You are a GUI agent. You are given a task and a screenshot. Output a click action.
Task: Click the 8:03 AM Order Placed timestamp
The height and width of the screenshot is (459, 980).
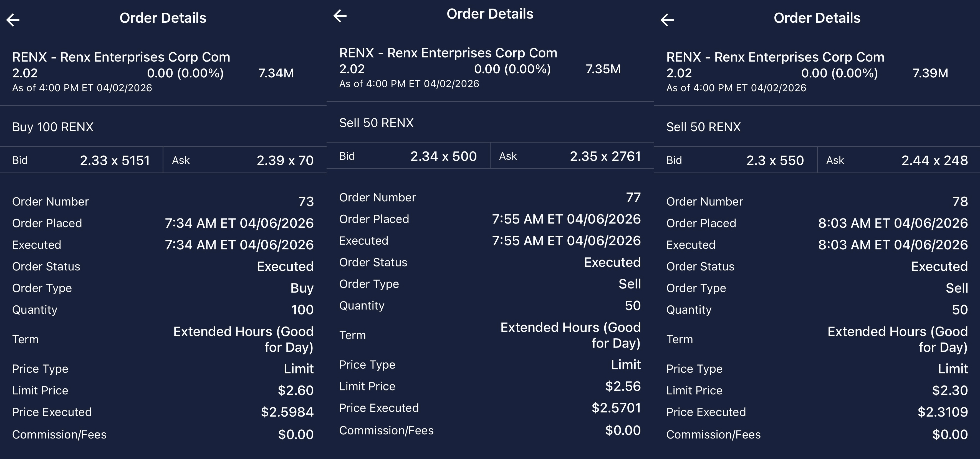[x=893, y=223]
